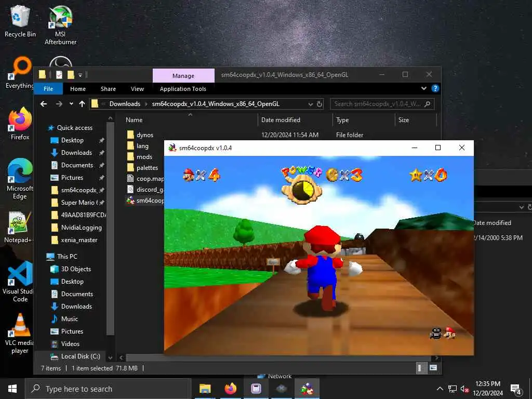Click Downloads in the address bar path
532x399 pixels.
(125, 104)
